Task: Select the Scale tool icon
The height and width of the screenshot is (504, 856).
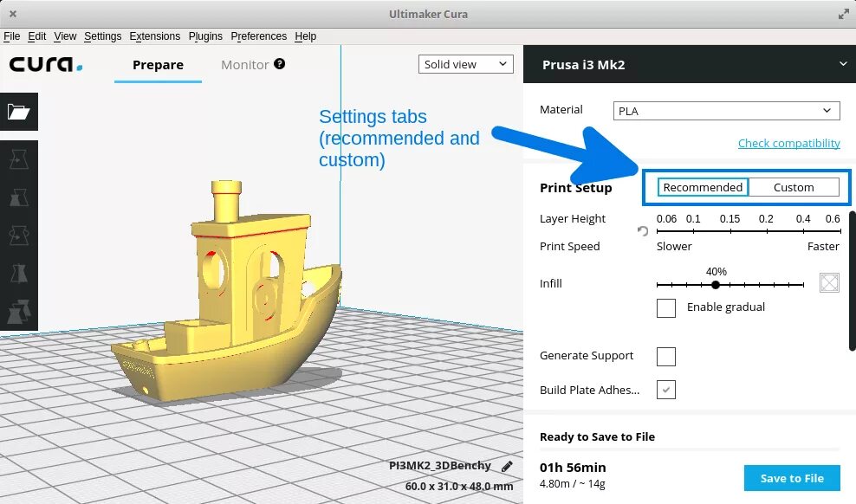Action: 18,197
